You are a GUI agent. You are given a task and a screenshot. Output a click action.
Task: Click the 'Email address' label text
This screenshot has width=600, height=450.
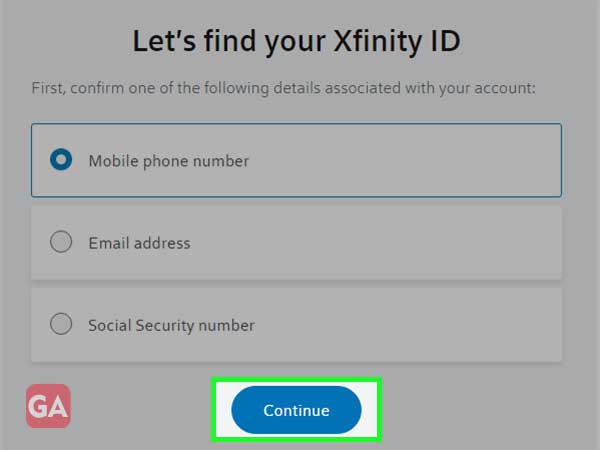click(139, 243)
